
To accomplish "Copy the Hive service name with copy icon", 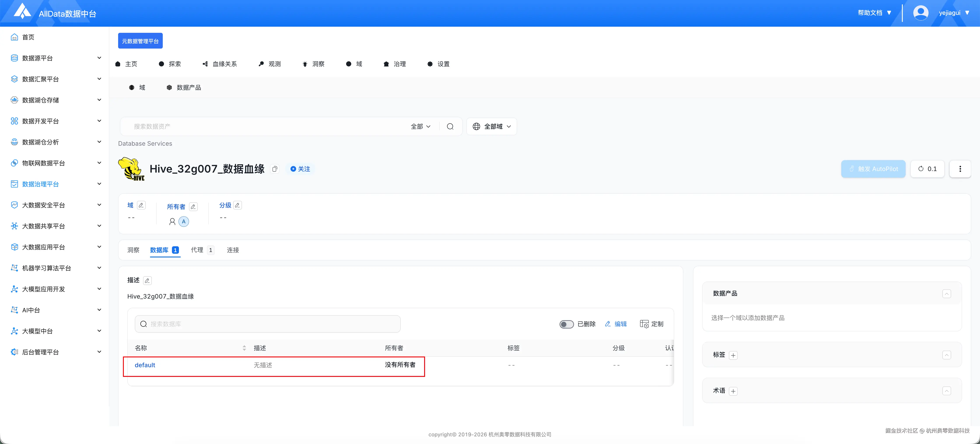I will point(275,169).
